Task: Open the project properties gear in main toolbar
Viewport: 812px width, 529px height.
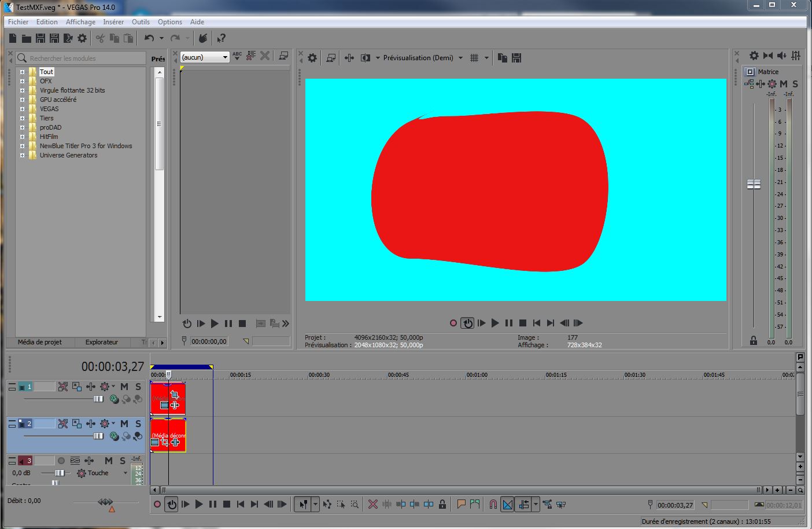Action: 82,38
